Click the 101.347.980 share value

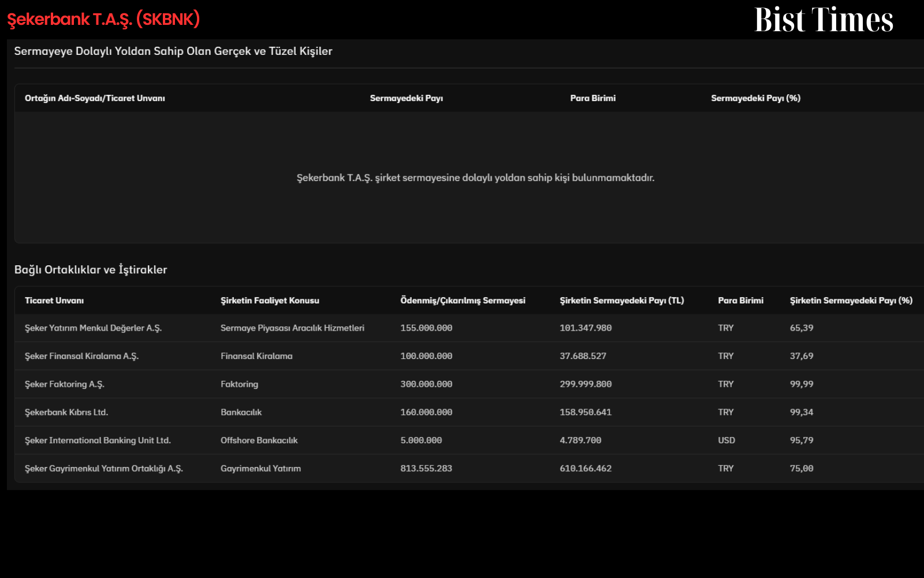coord(586,328)
